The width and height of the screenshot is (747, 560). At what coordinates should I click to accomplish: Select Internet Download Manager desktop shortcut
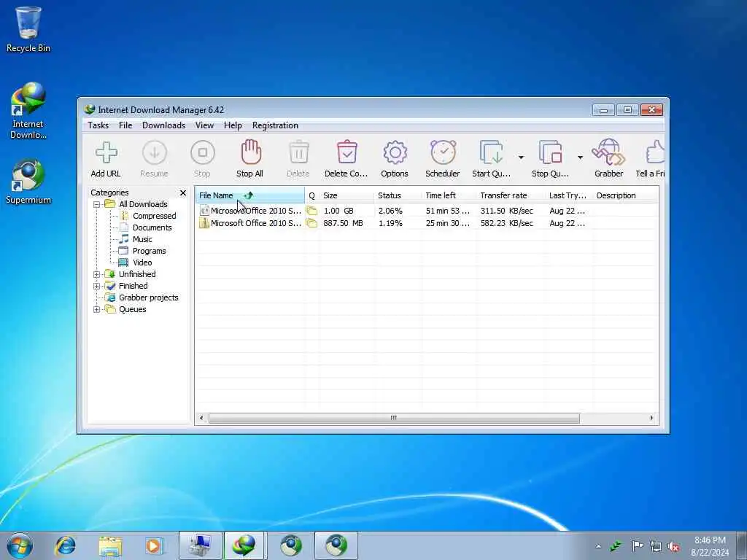tap(28, 111)
